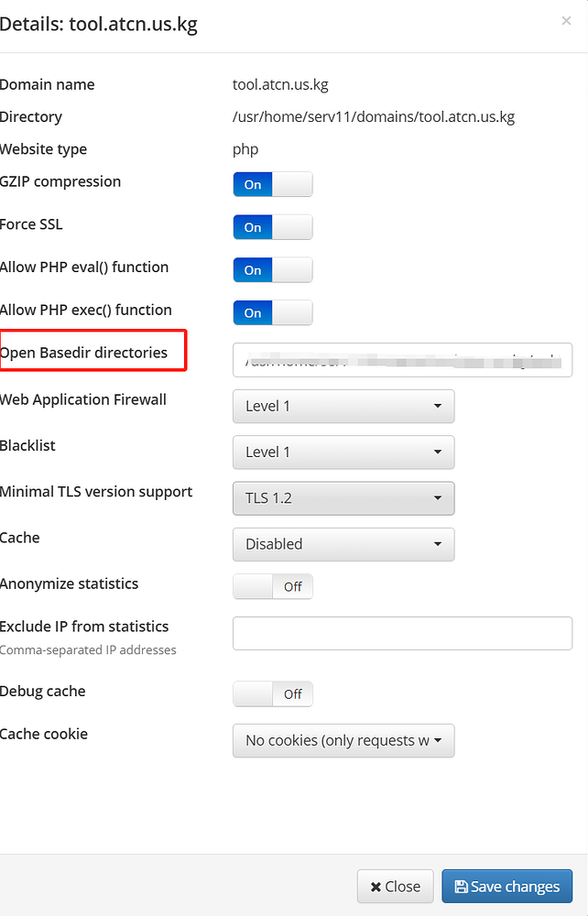Click the floppy disk save icon
The image size is (588, 916).
tap(461, 887)
